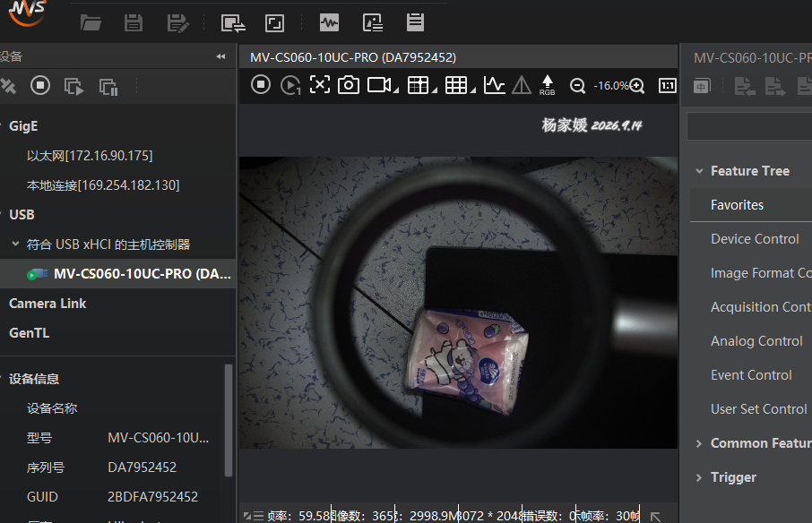Select the 169.254.182.130 local connection entry
Image resolution: width=812 pixels, height=523 pixels.
pos(103,185)
